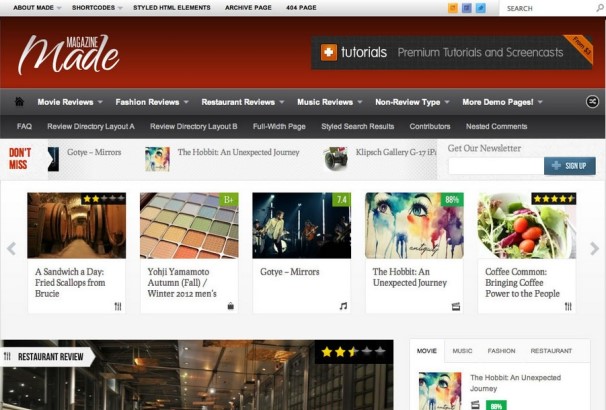The height and width of the screenshot is (410, 606).
Task: Open the Nested Comments page
Action: pyautogui.click(x=496, y=126)
